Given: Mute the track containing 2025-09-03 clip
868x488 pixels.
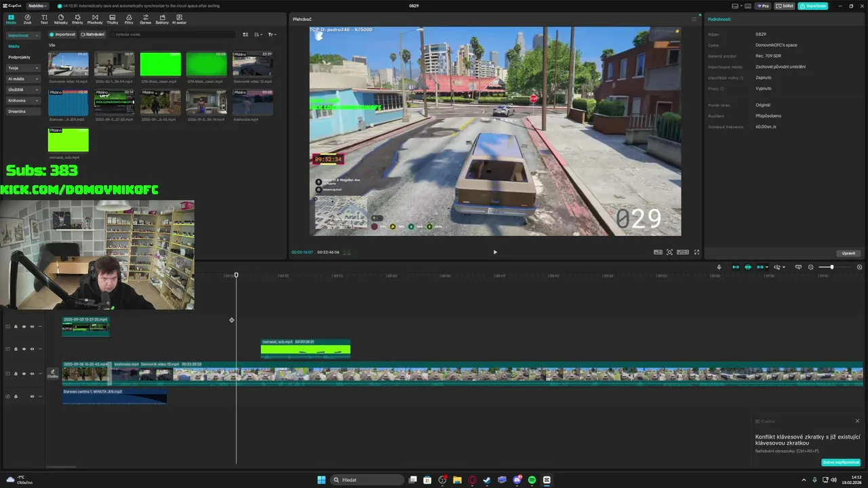Looking at the screenshot, I should [31, 327].
